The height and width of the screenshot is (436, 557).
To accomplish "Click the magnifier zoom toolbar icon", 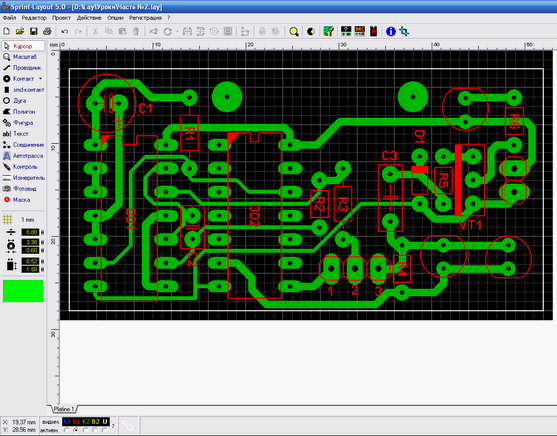I will click(294, 32).
